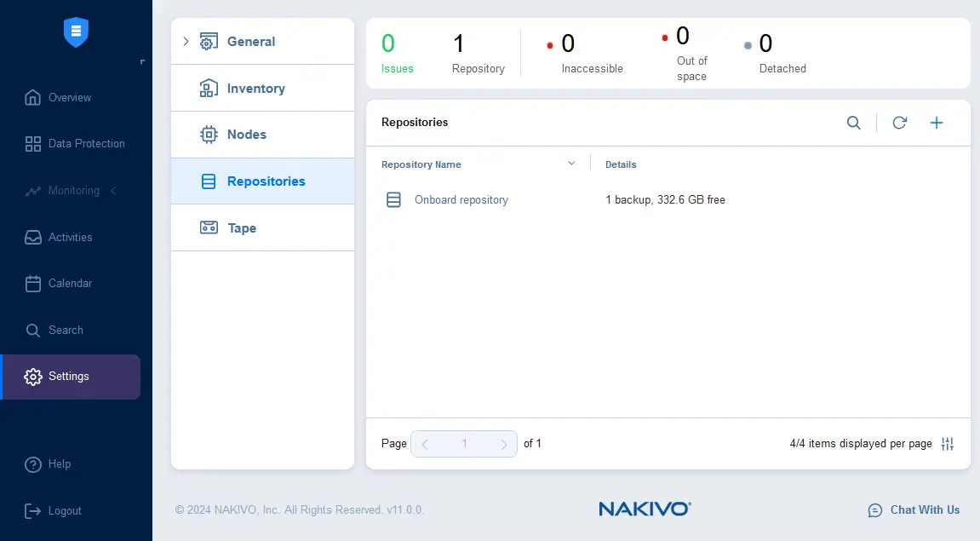
Task: Click the Logout arrow icon
Action: pos(32,511)
